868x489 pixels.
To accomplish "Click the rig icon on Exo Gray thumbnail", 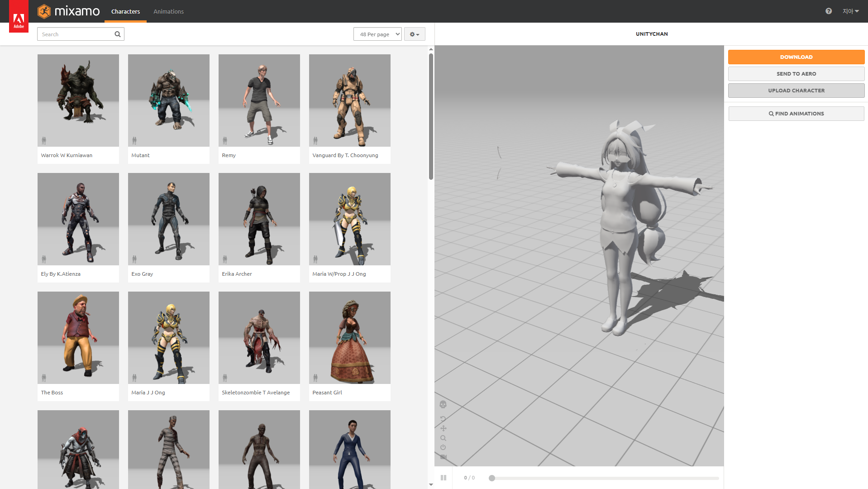I will tap(134, 259).
